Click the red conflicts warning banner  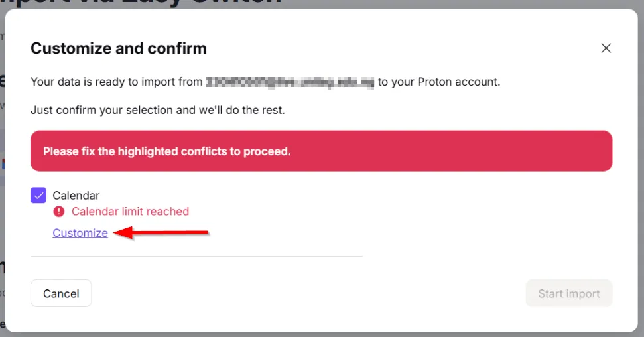click(x=464, y=151)
